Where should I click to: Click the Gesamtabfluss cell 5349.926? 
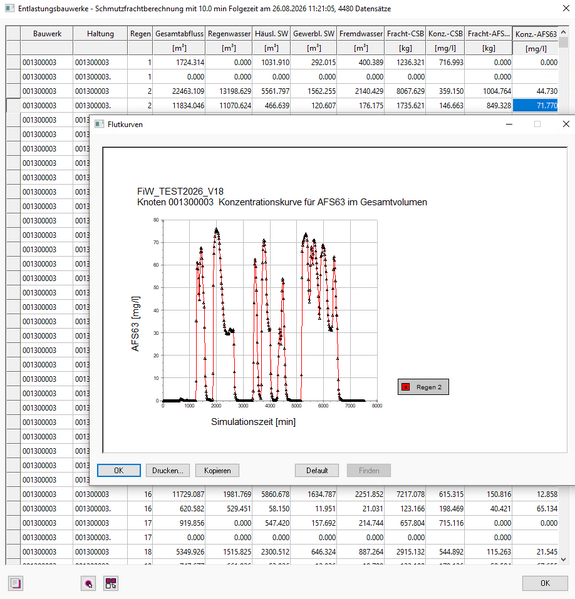point(179,552)
